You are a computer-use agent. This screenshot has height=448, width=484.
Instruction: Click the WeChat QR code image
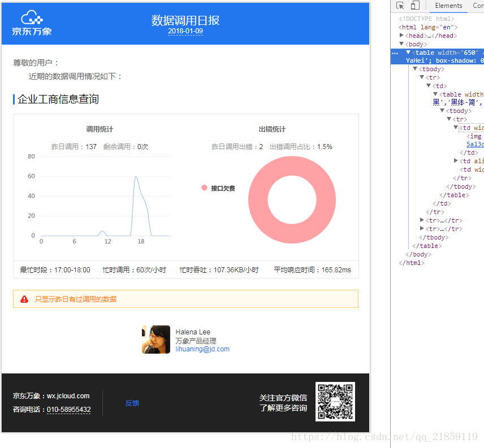335,402
